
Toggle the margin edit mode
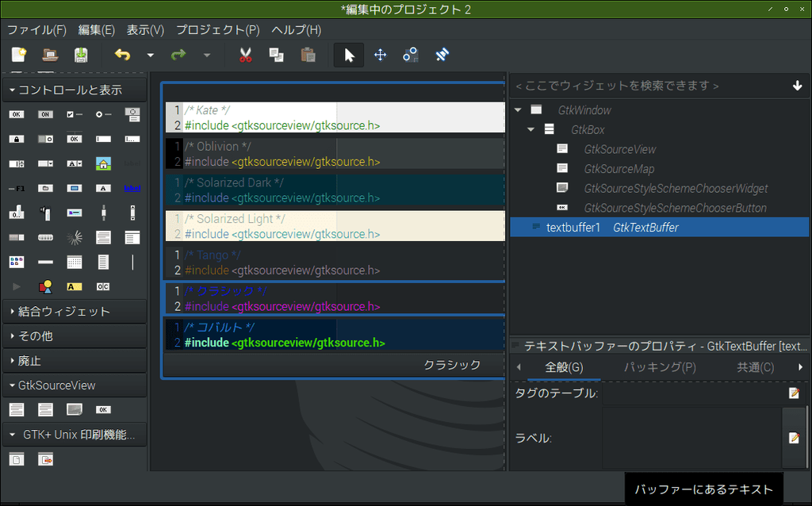coord(411,55)
